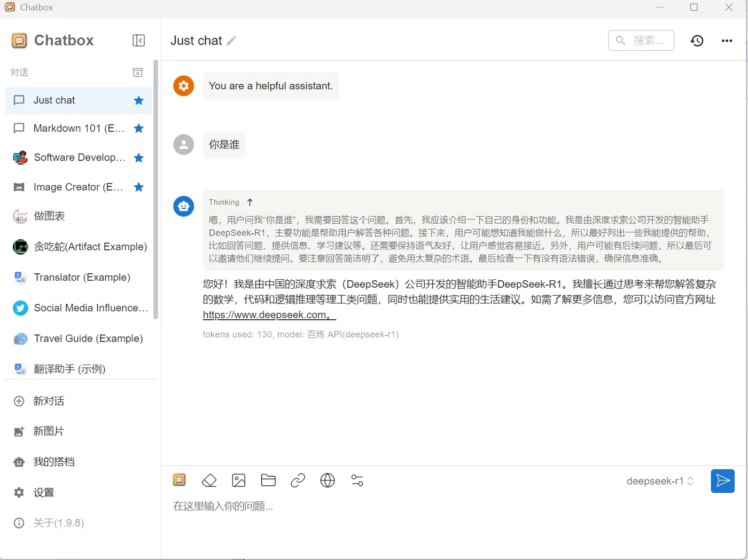Screen dimensions: 748x560
Task: Attach an image using the picture icon
Action: click(239, 480)
